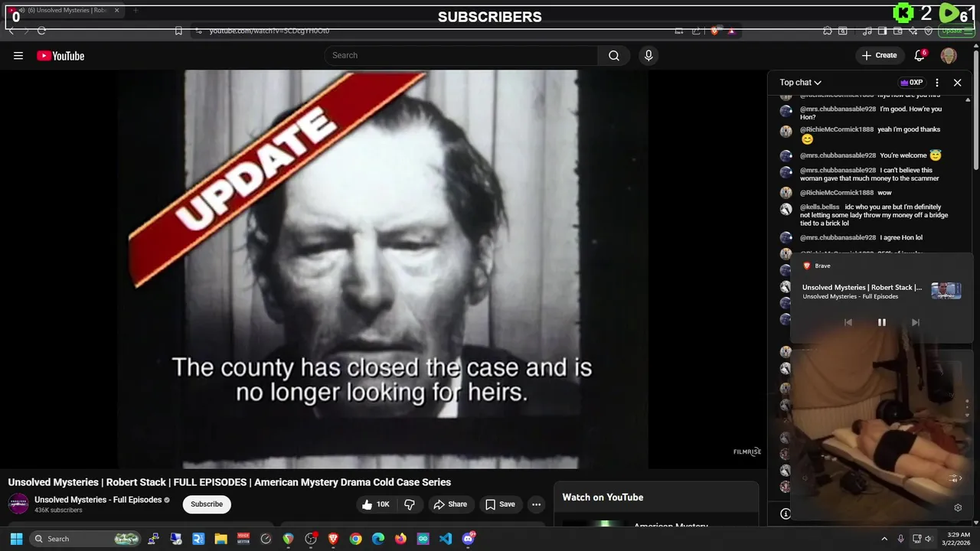Open the Brave Shields lion icon

pyautogui.click(x=714, y=31)
